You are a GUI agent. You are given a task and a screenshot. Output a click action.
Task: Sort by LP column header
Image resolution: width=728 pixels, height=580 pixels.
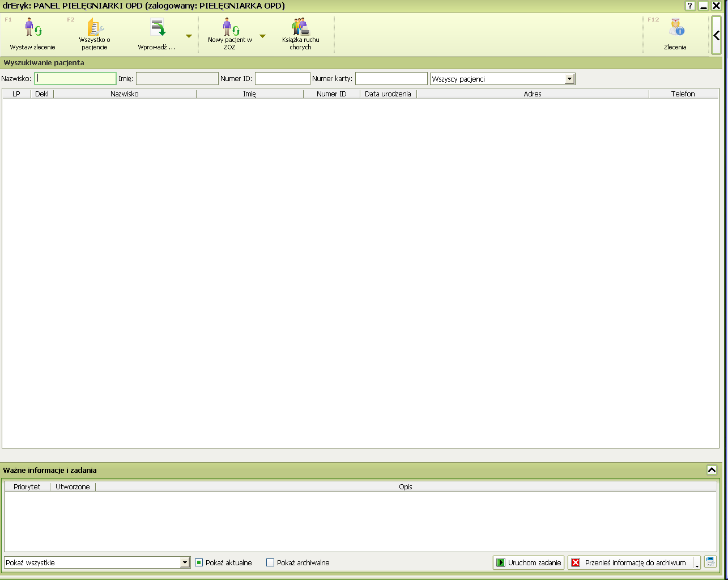(16, 94)
